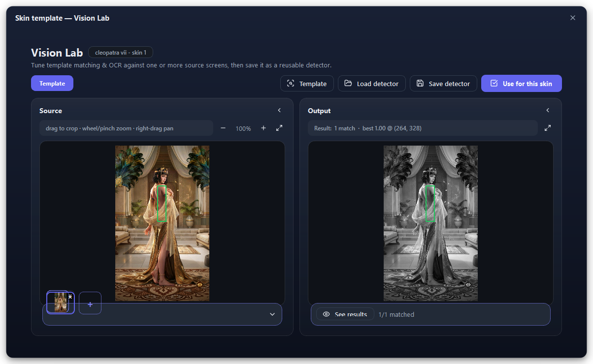Open Load detector
Image resolution: width=593 pixels, height=364 pixels.
[372, 84]
